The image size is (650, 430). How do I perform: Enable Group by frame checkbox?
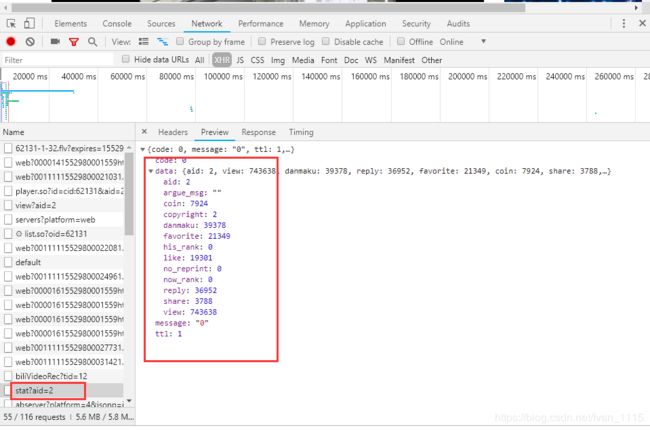[180, 41]
